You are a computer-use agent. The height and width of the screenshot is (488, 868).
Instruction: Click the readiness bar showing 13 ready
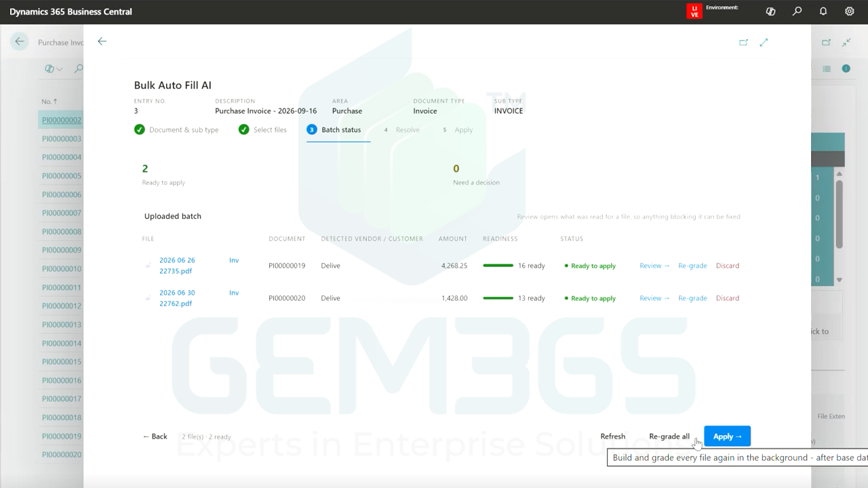pyautogui.click(x=498, y=298)
